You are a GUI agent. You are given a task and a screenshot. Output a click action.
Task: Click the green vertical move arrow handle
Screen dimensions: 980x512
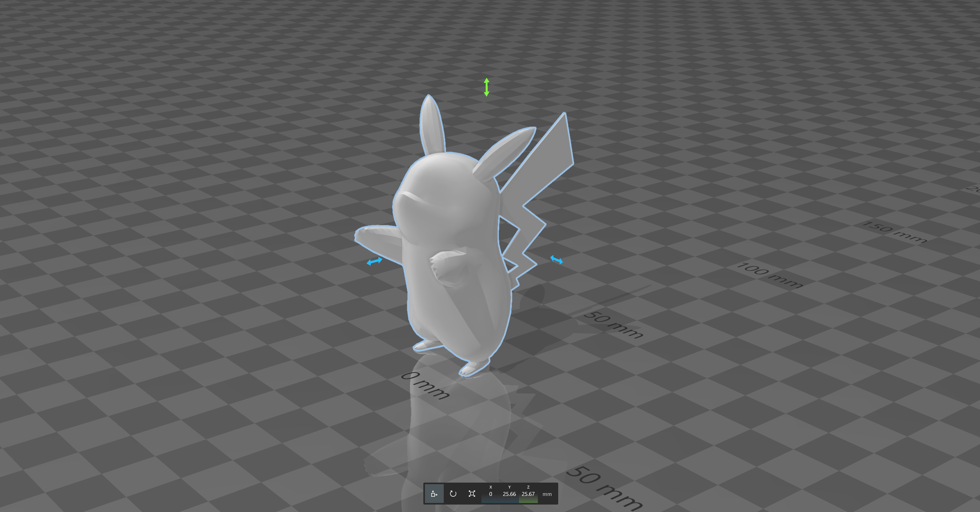(x=486, y=87)
